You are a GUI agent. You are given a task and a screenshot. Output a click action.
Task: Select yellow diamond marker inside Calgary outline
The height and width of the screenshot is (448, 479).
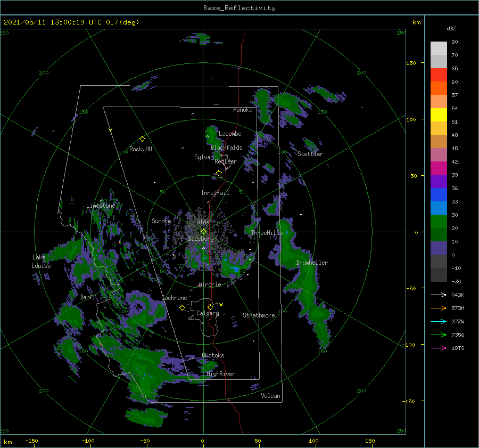click(210, 307)
